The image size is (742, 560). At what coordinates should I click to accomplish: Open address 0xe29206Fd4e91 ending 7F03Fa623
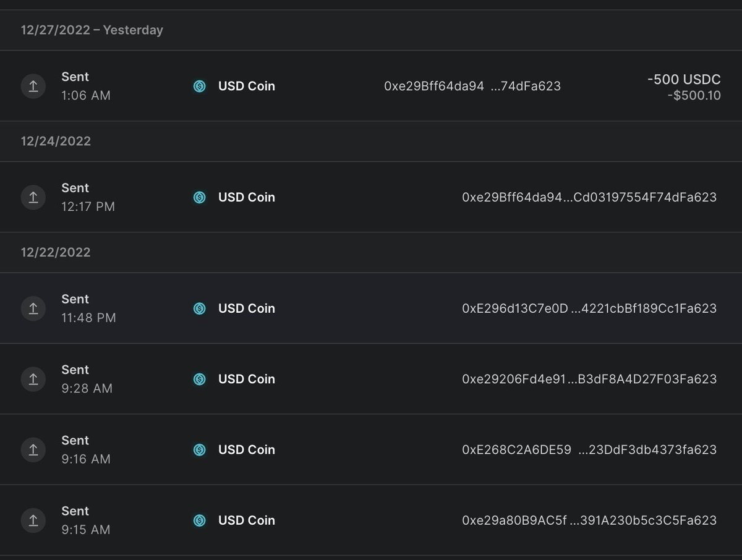(589, 379)
